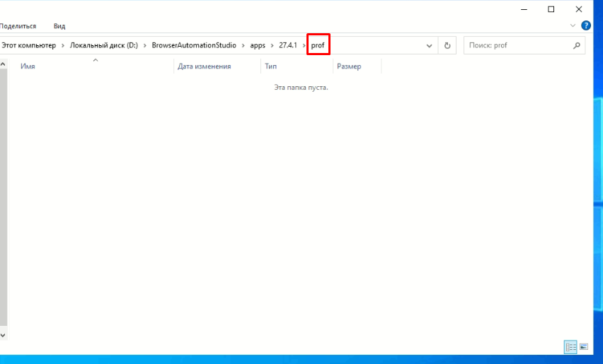Expand chevron after apps in path

tap(272, 45)
